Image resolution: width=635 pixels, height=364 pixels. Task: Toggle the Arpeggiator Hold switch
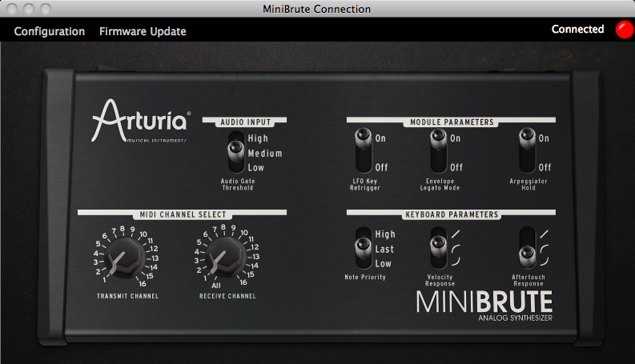527,150
